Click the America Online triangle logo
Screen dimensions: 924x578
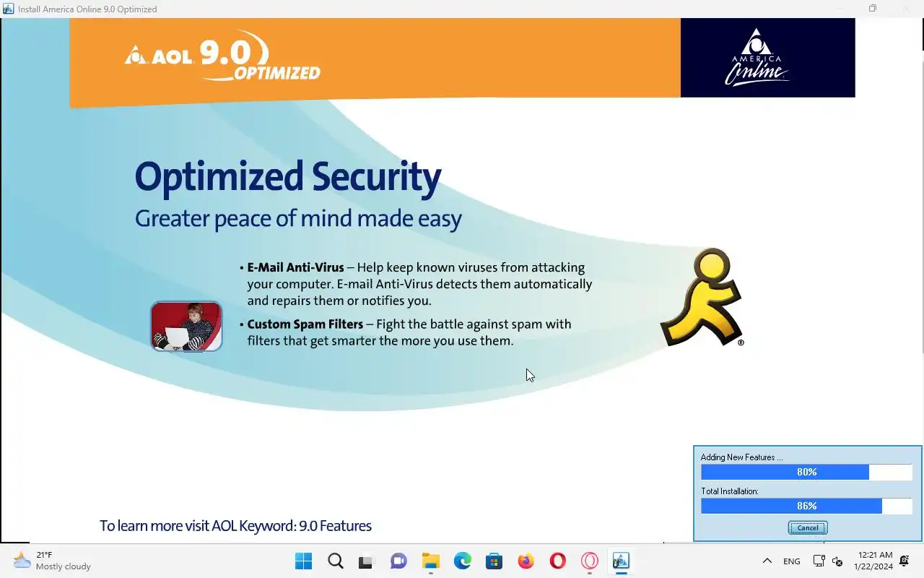tap(756, 57)
